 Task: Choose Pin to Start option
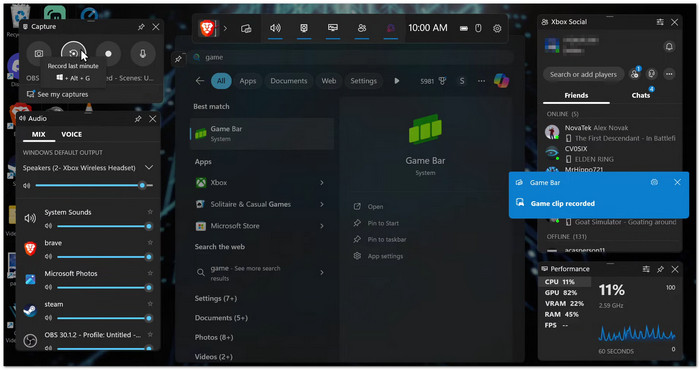tap(376, 223)
